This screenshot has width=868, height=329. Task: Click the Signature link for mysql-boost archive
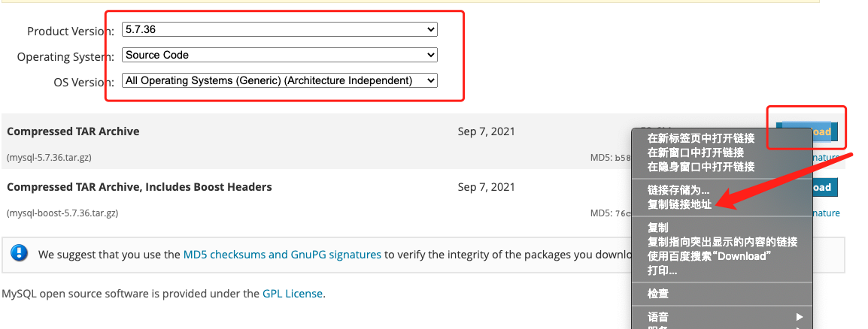[827, 213]
